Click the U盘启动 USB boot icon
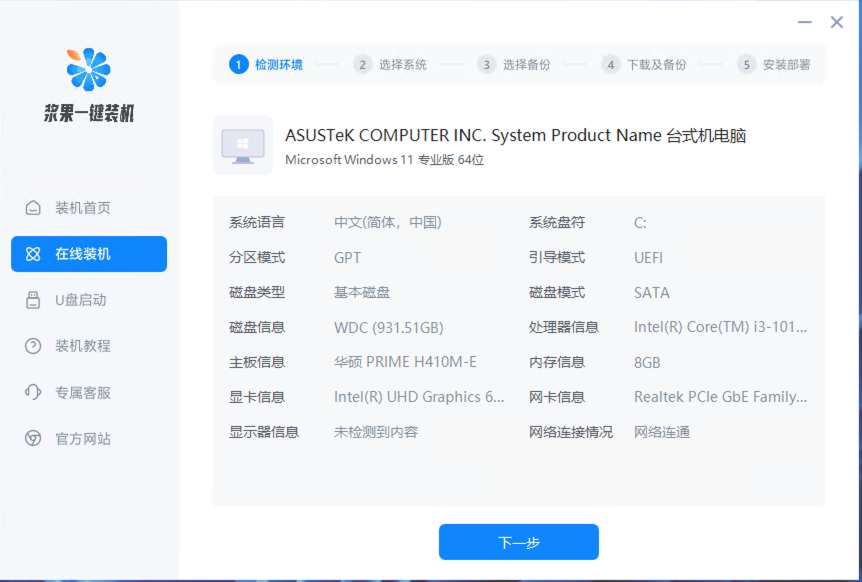Screen dimensions: 862x582 click(34, 300)
